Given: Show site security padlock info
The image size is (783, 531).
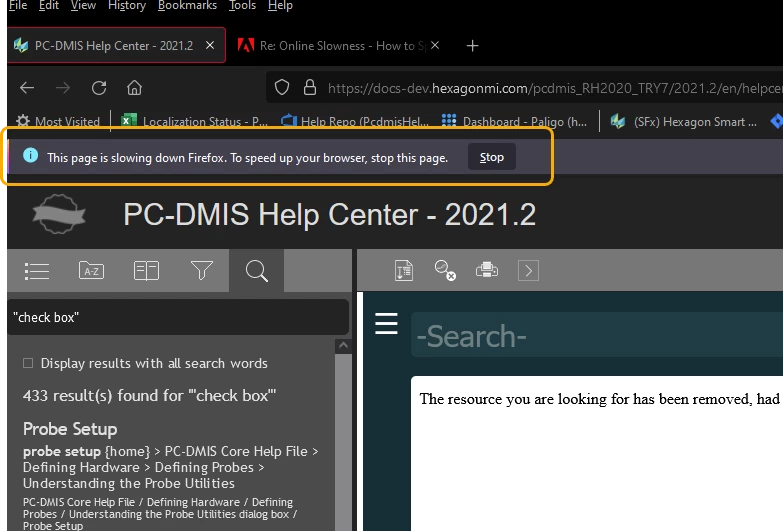Looking at the screenshot, I should tap(310, 87).
